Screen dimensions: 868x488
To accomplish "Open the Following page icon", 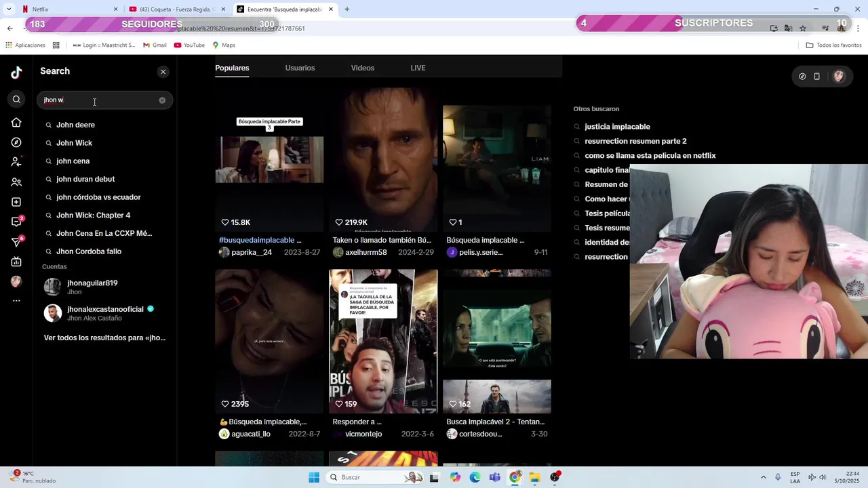I will [16, 162].
